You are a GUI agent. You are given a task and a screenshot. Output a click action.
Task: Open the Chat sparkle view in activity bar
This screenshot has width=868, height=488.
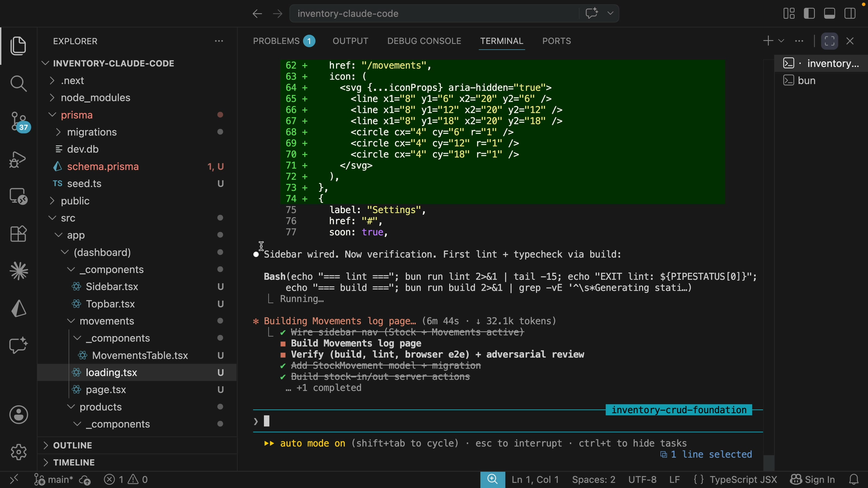[x=18, y=345]
